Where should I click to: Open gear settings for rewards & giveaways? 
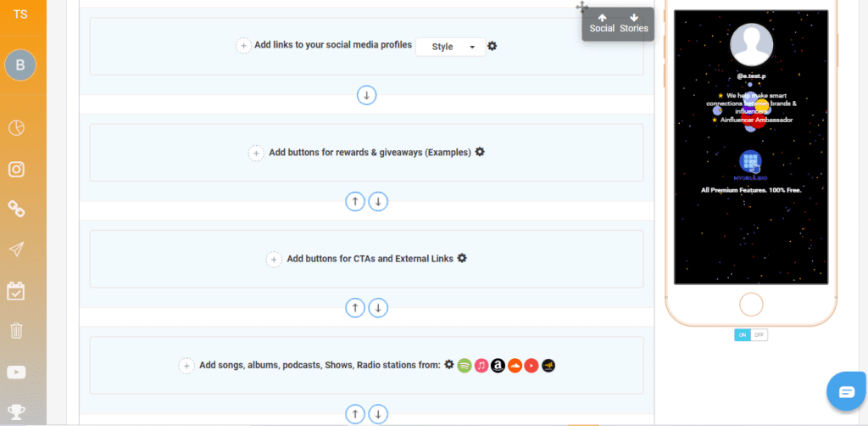click(x=480, y=152)
